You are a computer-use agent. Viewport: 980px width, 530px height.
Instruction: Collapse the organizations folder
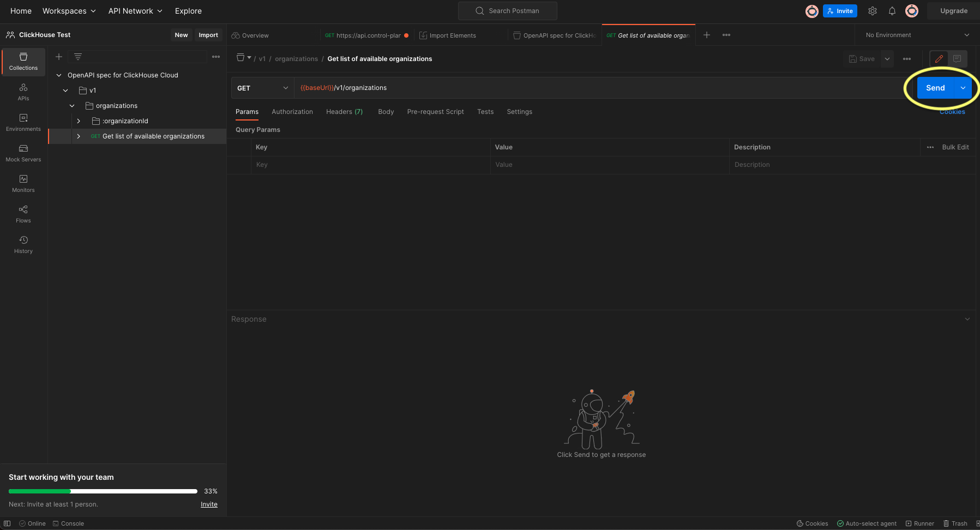coord(72,105)
